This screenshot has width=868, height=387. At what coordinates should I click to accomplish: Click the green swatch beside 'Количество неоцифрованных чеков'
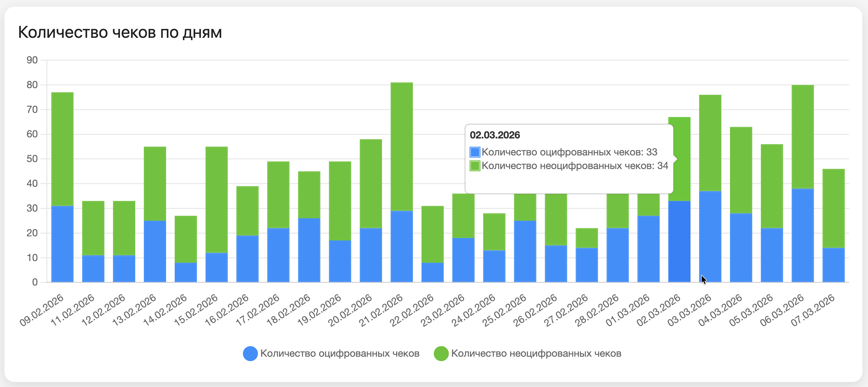click(441, 354)
